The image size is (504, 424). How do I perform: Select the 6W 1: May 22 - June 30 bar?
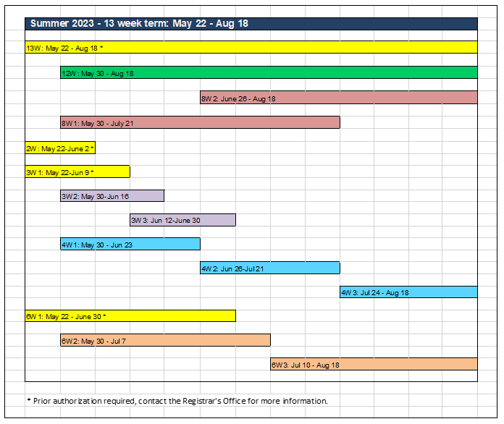click(130, 315)
